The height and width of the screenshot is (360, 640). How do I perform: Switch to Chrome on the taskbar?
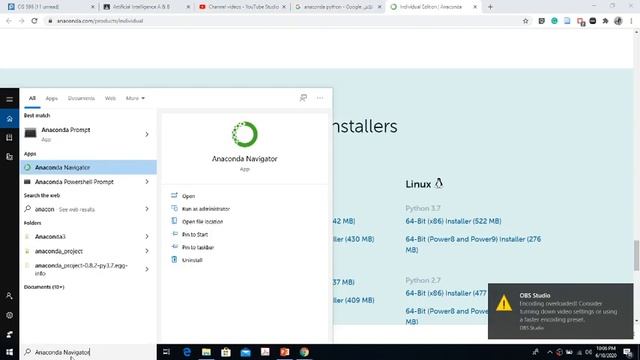[304, 352]
